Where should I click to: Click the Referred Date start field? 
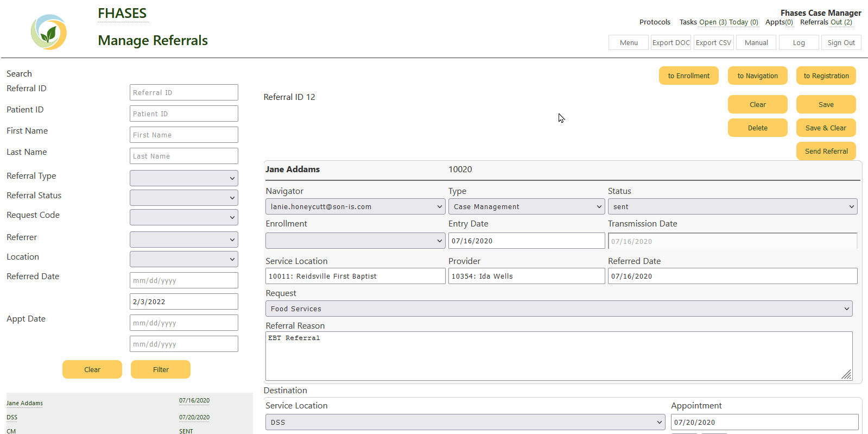[x=184, y=280]
